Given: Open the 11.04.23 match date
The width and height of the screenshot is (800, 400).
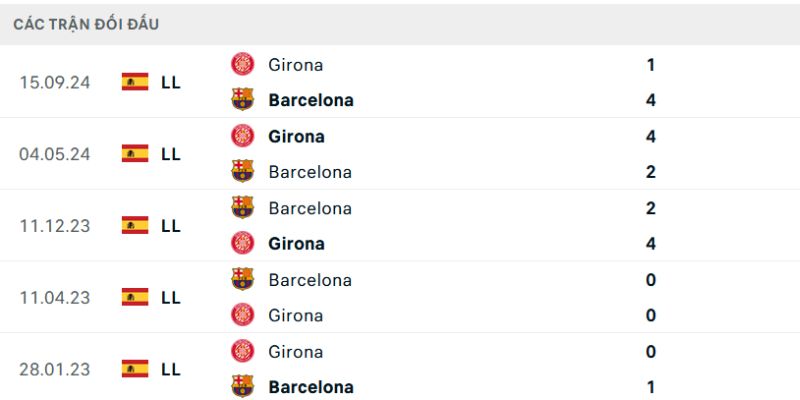Looking at the screenshot, I should coord(55,297).
